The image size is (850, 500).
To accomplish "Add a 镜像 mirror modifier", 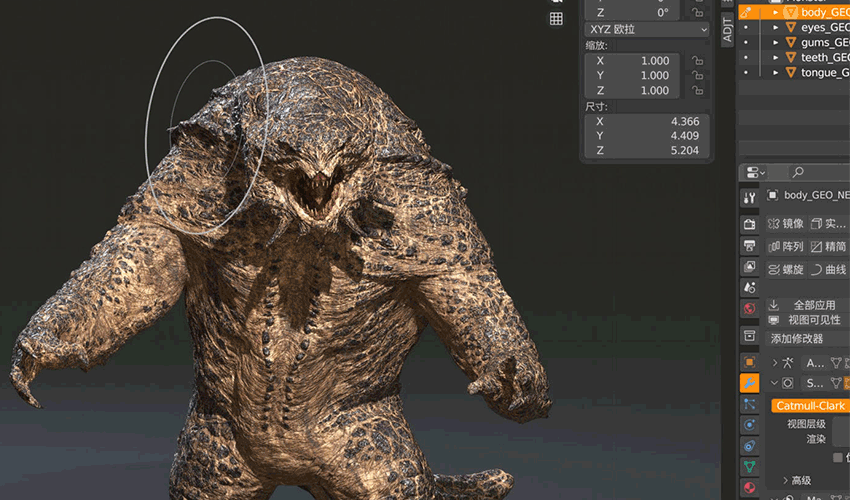I will coord(785,223).
